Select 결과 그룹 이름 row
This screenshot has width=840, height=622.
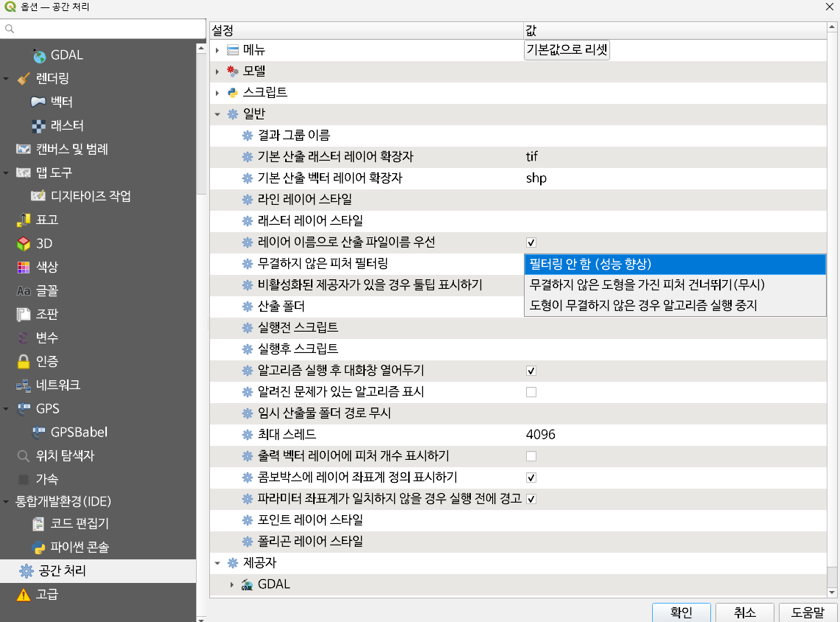(x=518, y=136)
